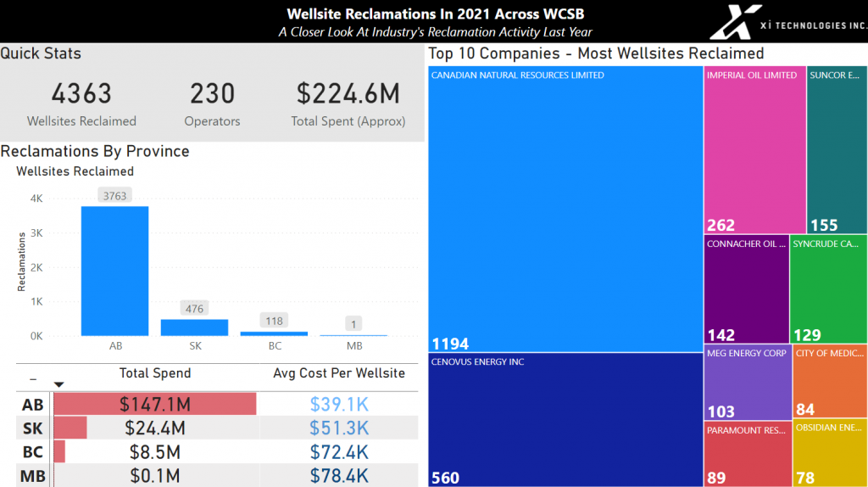Select the Suncor treemap tile
The width and height of the screenshot is (868, 487).
click(x=837, y=150)
